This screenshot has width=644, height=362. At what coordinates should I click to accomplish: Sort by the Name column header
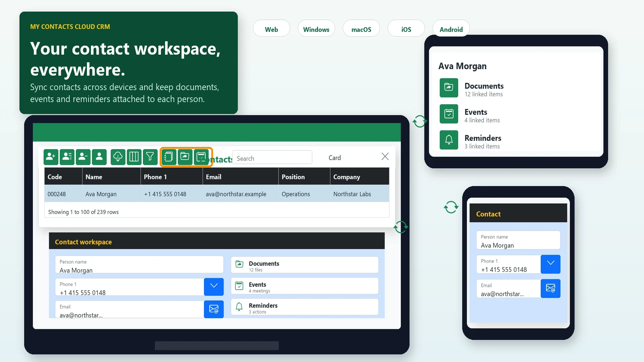111,177
